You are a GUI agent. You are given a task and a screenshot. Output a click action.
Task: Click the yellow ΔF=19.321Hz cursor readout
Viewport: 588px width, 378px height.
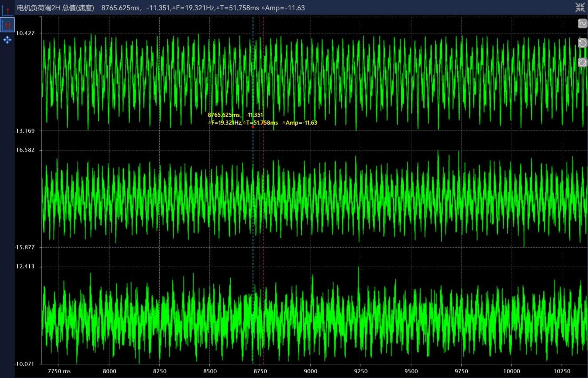(x=225, y=123)
